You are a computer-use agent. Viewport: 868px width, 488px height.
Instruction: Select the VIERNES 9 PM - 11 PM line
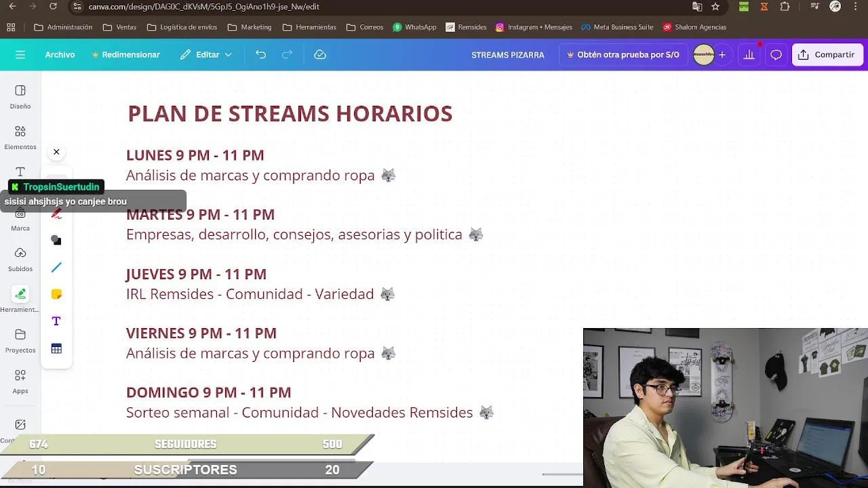pyautogui.click(x=201, y=333)
